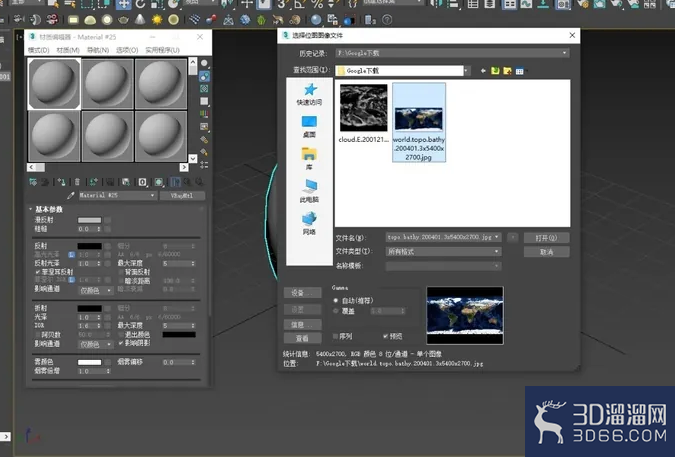Click the green leaf plant icon in toolbar
Image resolution: width=675 pixels, height=457 pixels.
tap(261, 20)
